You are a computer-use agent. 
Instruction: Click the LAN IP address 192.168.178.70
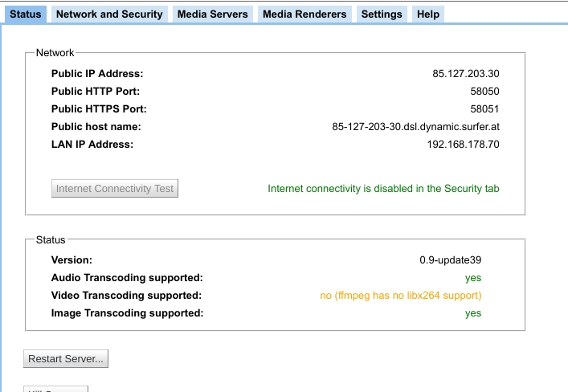coord(463,145)
